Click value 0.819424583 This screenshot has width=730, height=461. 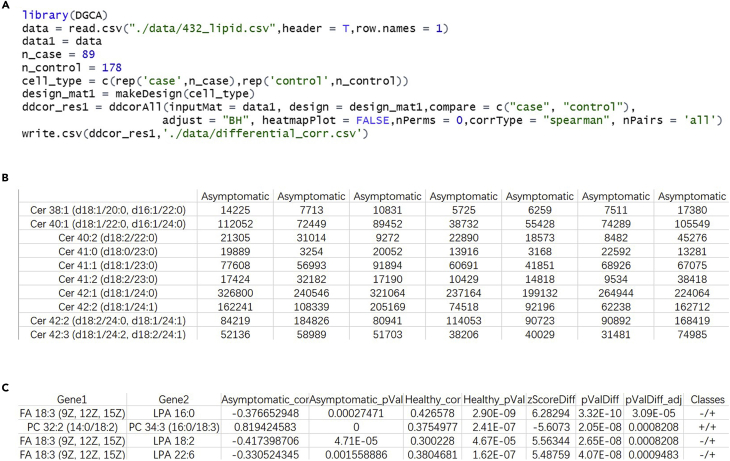pyautogui.click(x=267, y=427)
